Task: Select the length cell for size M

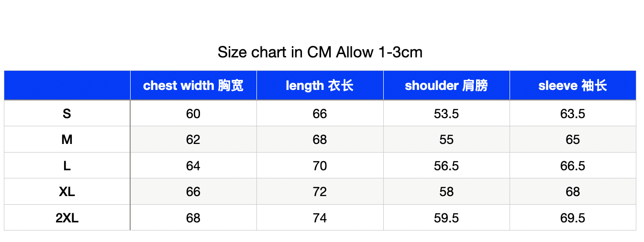Action: (320, 140)
